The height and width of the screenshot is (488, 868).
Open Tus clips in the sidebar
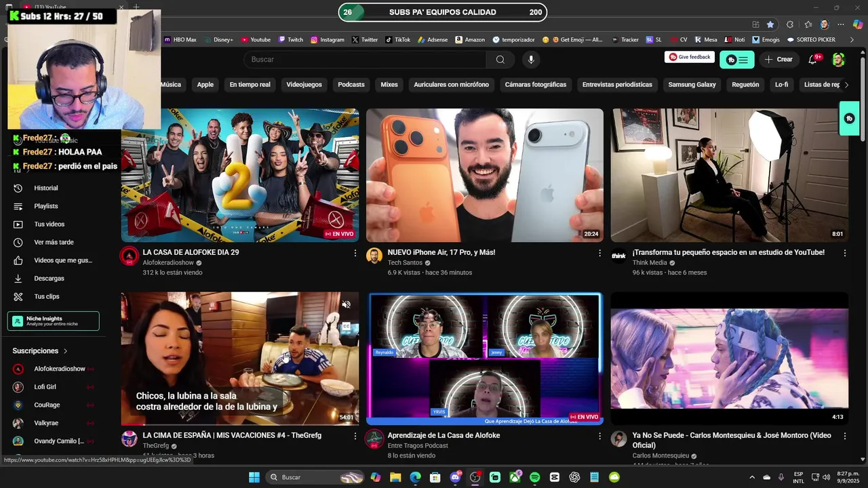47,297
